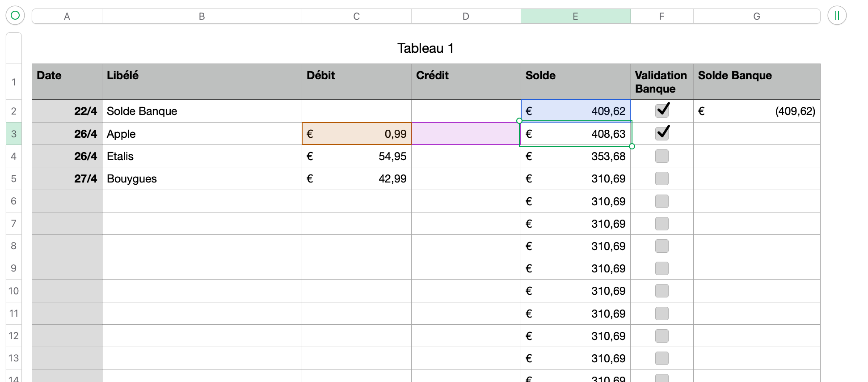Uncheck the Apple row validation checkbox
The height and width of the screenshot is (382, 868).
[662, 133]
